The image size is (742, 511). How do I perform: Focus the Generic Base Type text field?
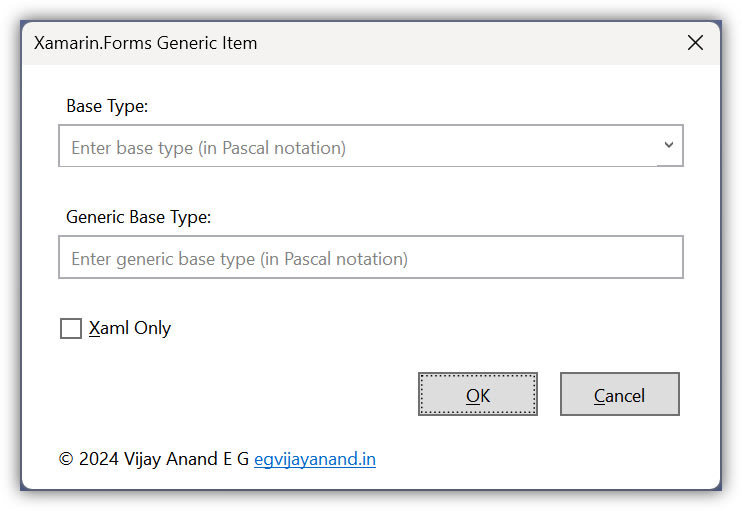[370, 258]
